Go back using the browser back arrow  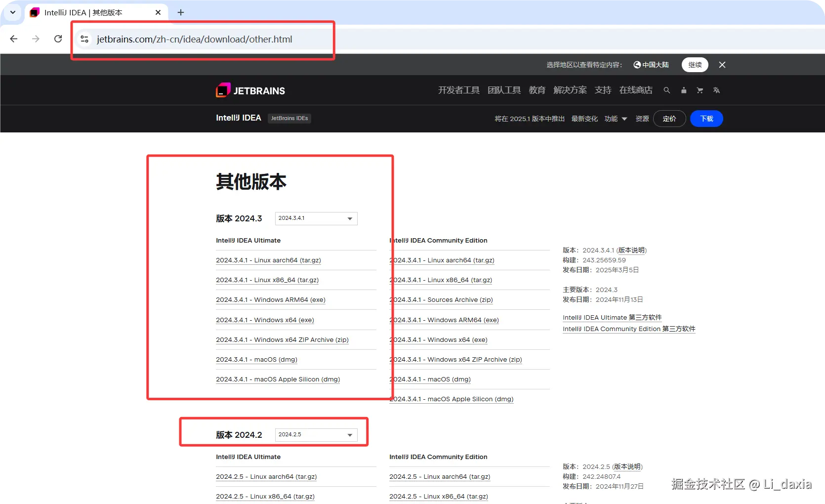click(x=14, y=39)
